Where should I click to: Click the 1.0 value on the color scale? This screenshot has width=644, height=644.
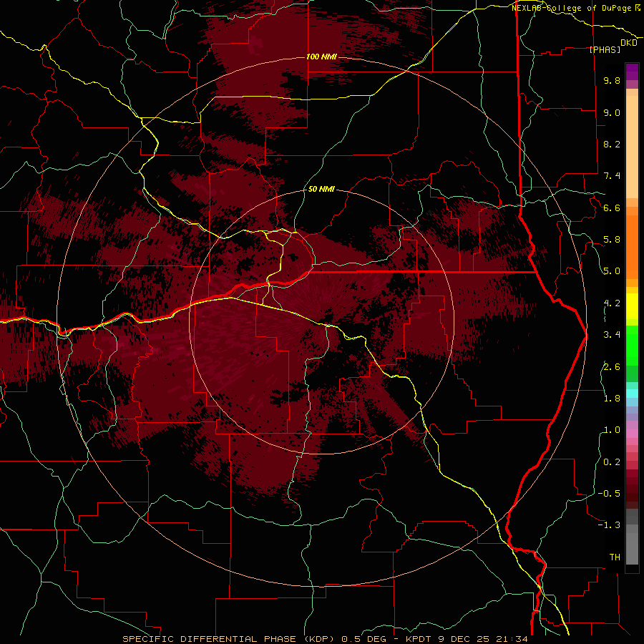[x=612, y=430]
